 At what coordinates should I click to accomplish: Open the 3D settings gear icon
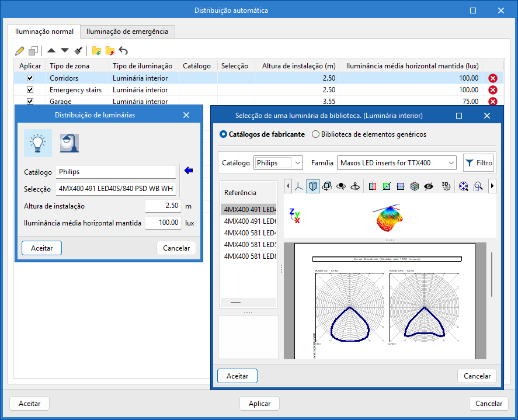click(446, 186)
